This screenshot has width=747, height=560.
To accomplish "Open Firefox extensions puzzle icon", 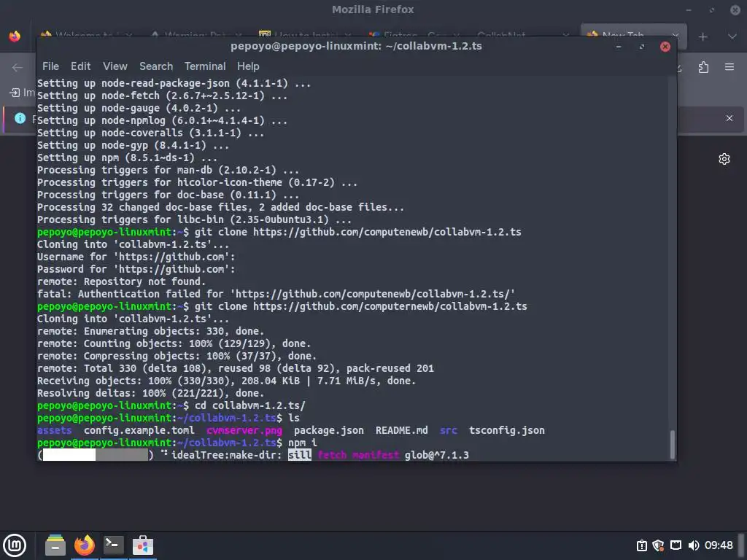I will tap(704, 67).
